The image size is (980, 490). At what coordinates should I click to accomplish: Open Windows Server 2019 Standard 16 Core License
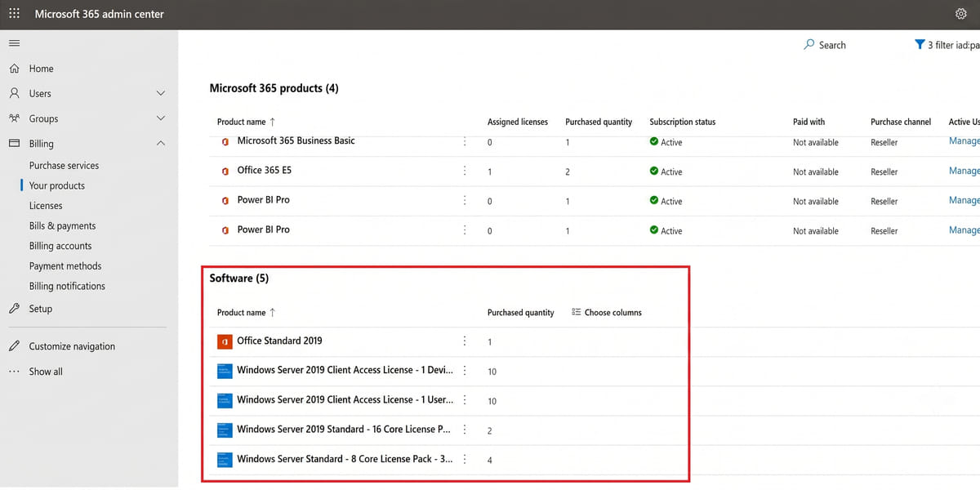[x=344, y=429]
